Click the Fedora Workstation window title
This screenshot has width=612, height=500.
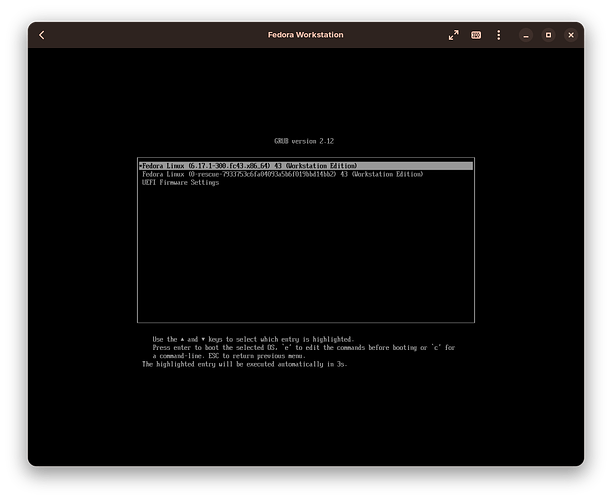click(x=306, y=35)
